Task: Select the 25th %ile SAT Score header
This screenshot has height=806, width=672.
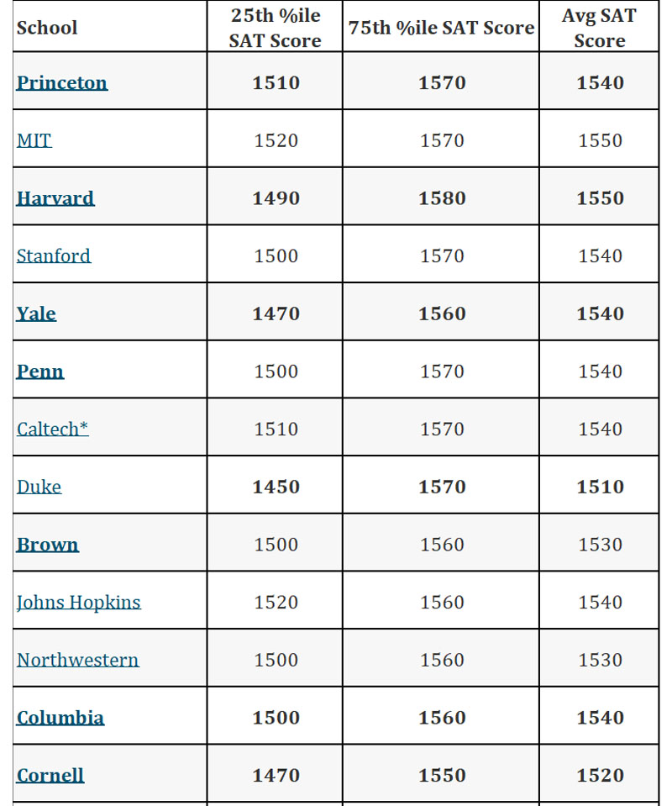Action: click(276, 28)
